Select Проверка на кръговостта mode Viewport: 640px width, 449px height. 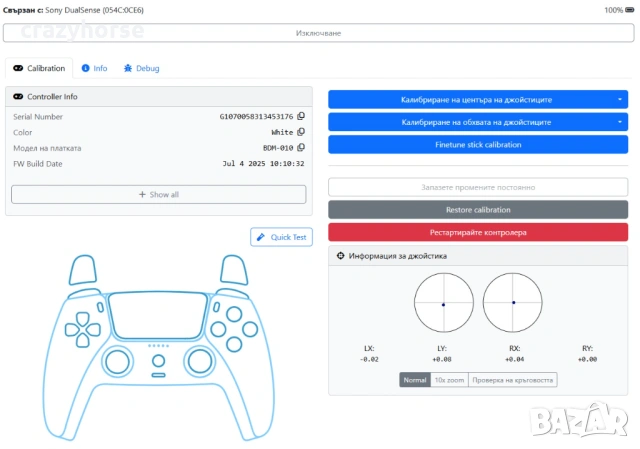click(x=513, y=380)
